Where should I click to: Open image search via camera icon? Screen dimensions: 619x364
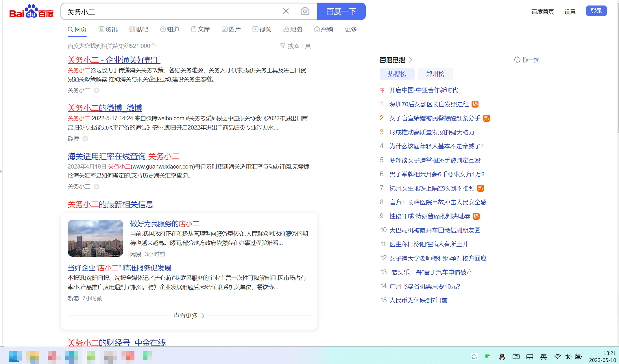tap(305, 11)
